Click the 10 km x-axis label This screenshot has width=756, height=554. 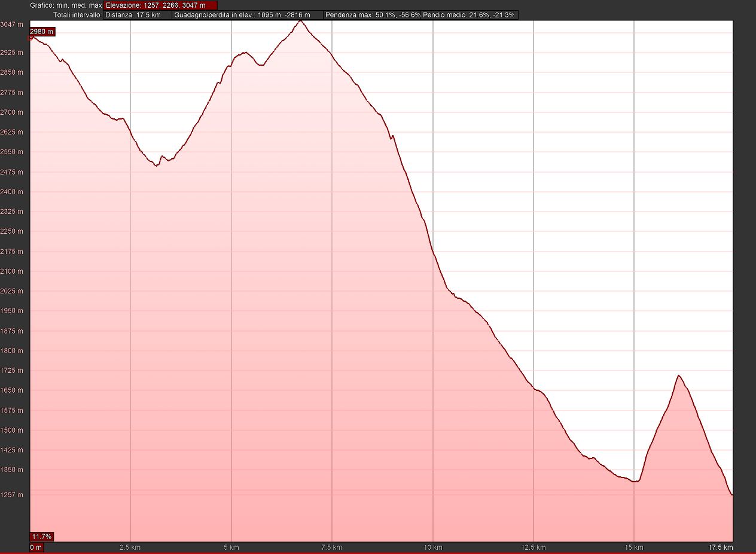coord(432,547)
